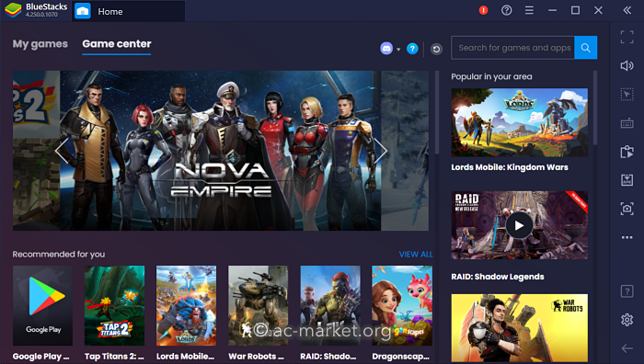Collapse the side toolbar with double chevron
The height and width of the screenshot is (364, 644).
[627, 10]
